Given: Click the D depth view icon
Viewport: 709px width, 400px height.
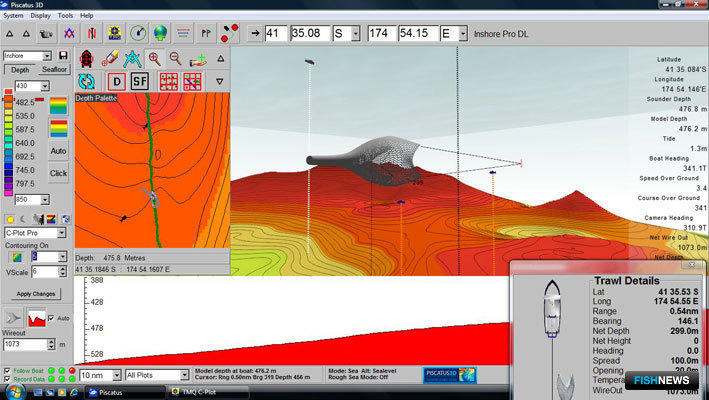Looking at the screenshot, I should (x=117, y=82).
